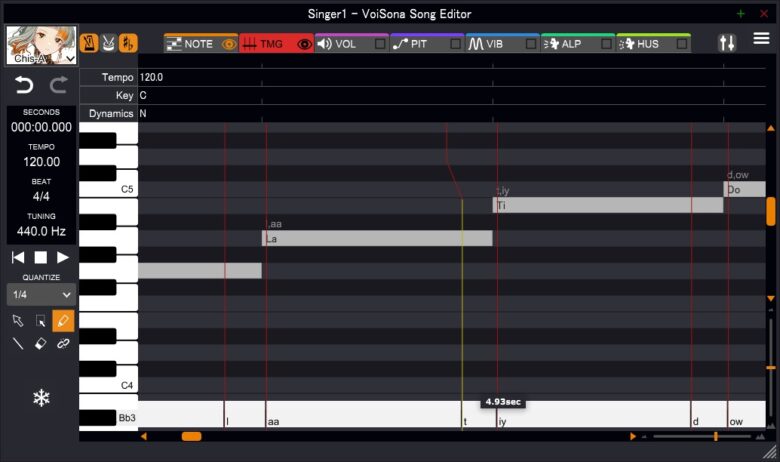Click the link chain tool
This screenshot has width=780, height=462.
coord(63,343)
